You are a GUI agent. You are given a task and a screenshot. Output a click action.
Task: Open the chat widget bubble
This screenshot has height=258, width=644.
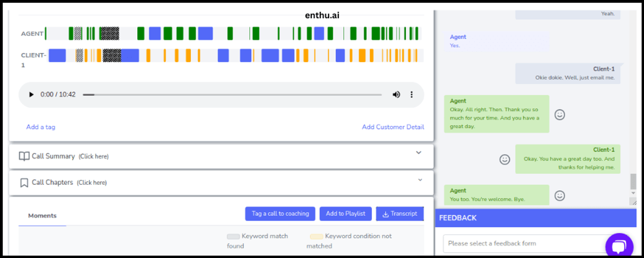(619, 246)
